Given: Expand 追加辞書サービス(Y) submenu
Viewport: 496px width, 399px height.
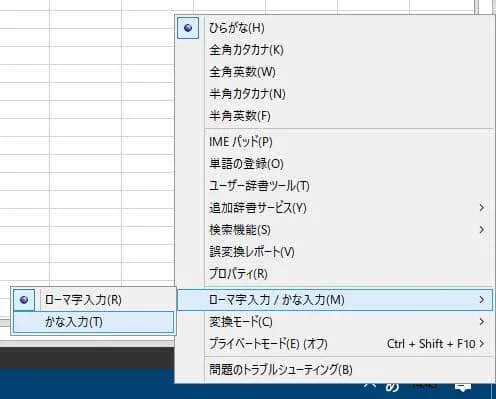Looking at the screenshot, I should pyautogui.click(x=335, y=208).
